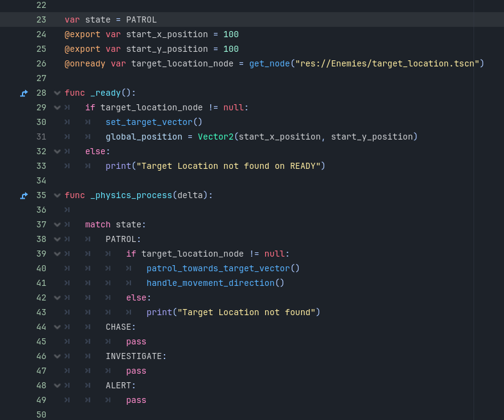
Task: Fold the ALERT case at line 48
Action: (57, 386)
